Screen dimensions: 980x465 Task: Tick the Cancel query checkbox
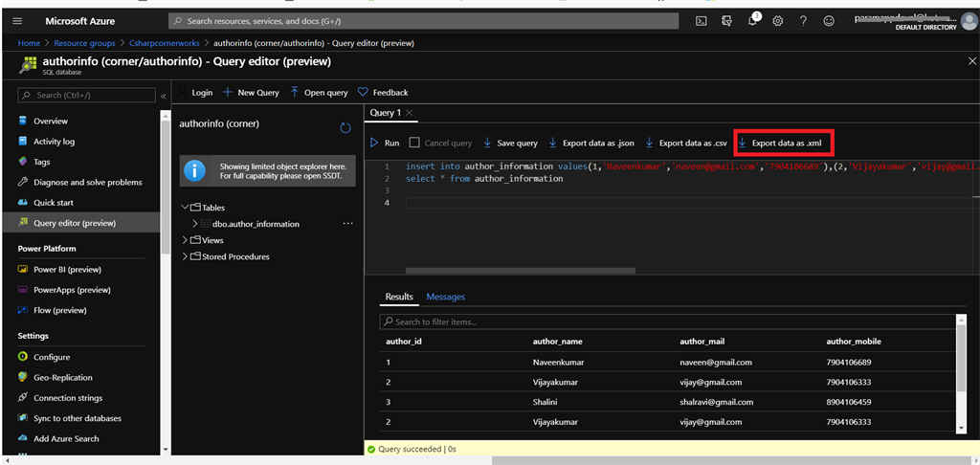pos(413,143)
